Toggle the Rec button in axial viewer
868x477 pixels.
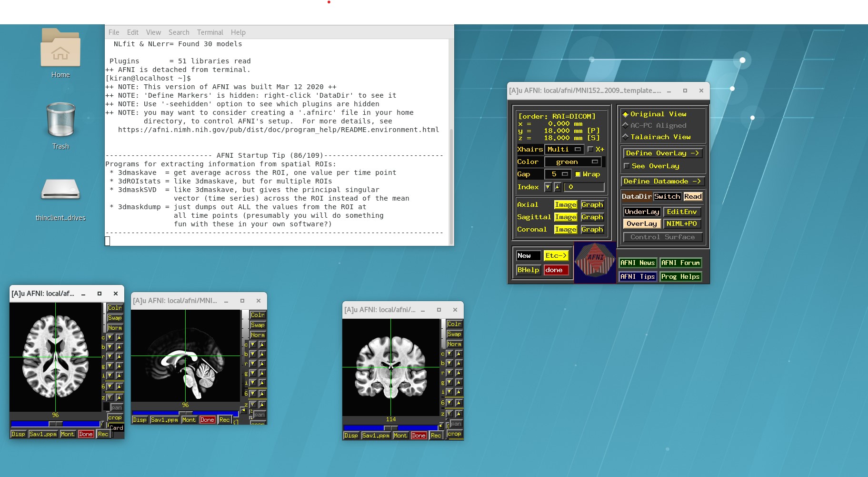pyautogui.click(x=103, y=434)
